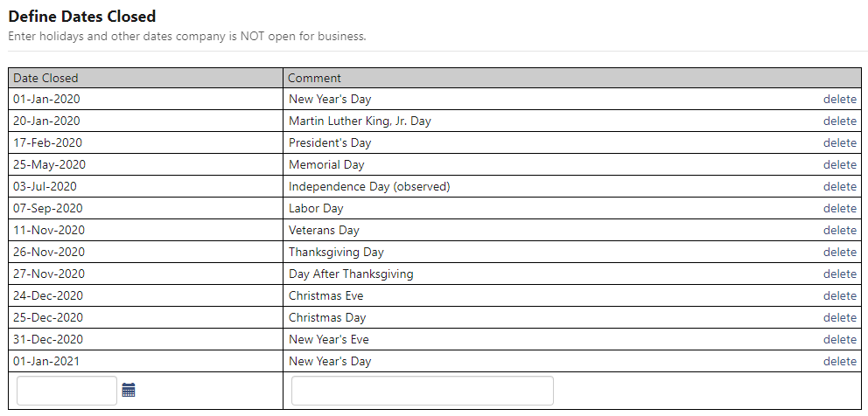The width and height of the screenshot is (868, 416).
Task: Delete the 01-Jan-2020 New Year's Day entry
Action: point(839,99)
